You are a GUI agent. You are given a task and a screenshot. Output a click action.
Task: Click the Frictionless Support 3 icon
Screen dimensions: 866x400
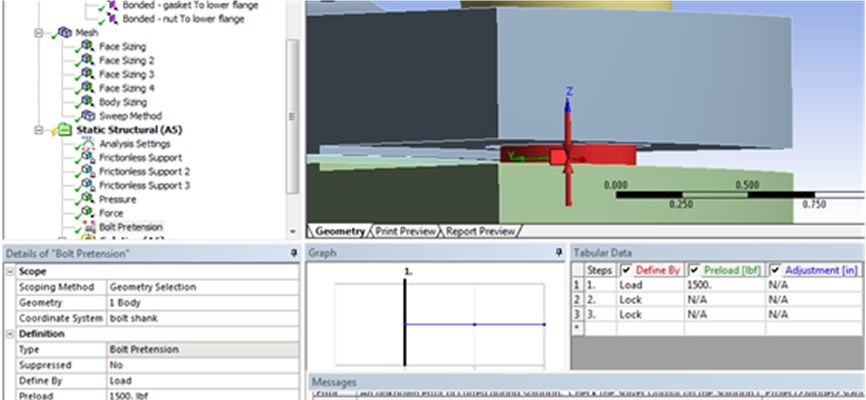tap(87, 185)
